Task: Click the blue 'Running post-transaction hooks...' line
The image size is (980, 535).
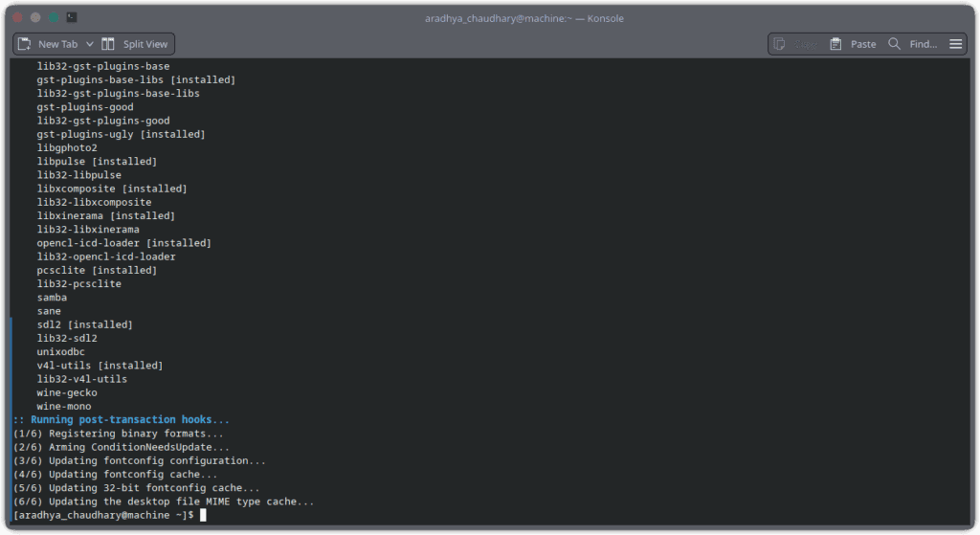Action: pos(122,420)
